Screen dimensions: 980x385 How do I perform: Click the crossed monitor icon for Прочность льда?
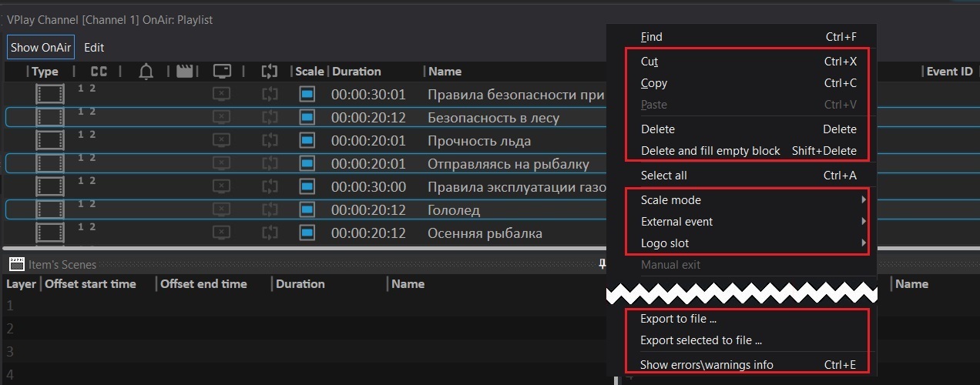pyautogui.click(x=221, y=141)
